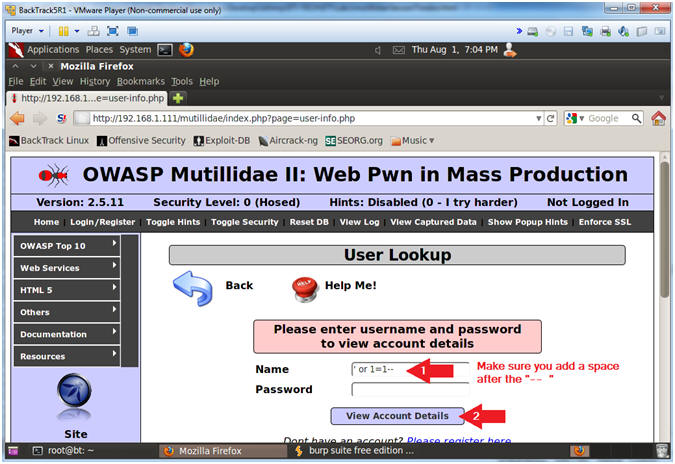Expand the URL history dropdown arrow

pyautogui.click(x=539, y=118)
